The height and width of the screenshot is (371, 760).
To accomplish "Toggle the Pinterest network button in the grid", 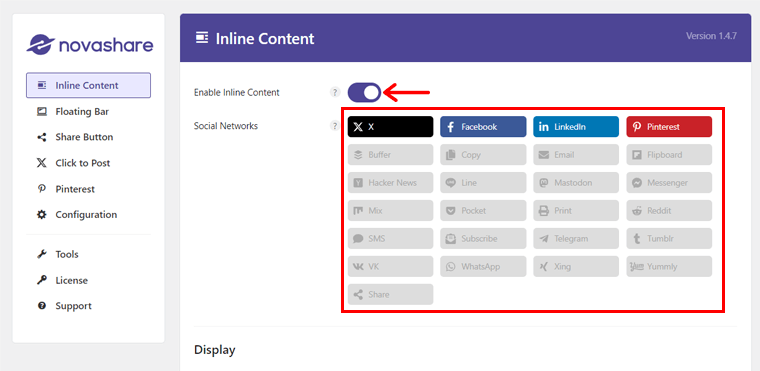I will (x=669, y=127).
